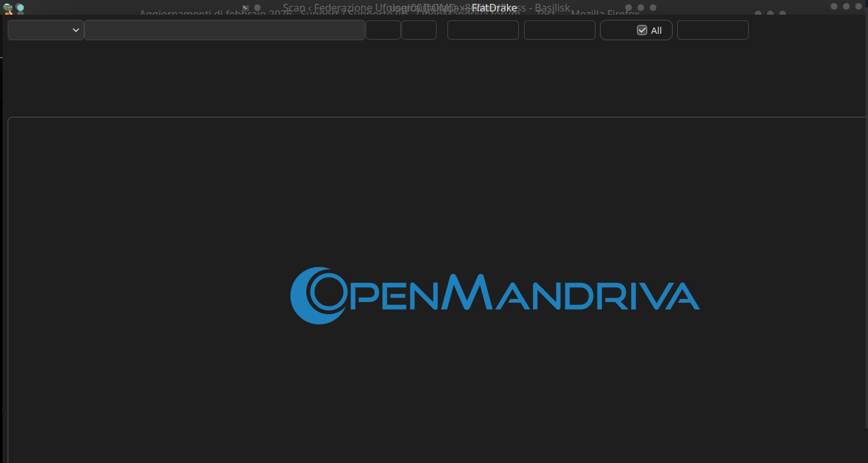Click the wide blank button after the small pair

pos(483,30)
